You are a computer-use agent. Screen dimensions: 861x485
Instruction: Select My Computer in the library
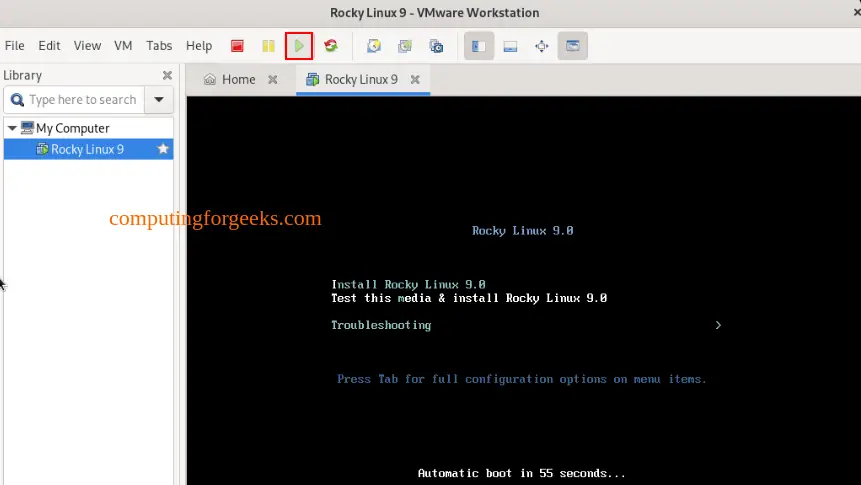pyautogui.click(x=72, y=128)
